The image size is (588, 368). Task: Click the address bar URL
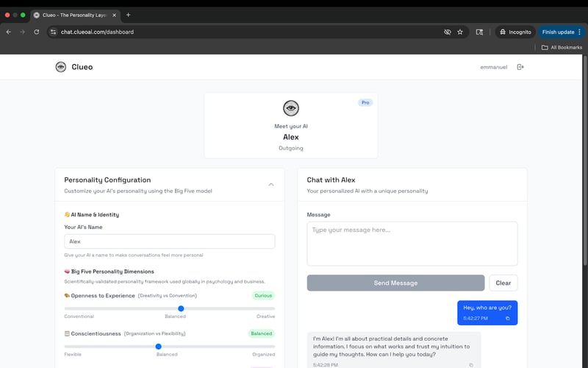97,32
